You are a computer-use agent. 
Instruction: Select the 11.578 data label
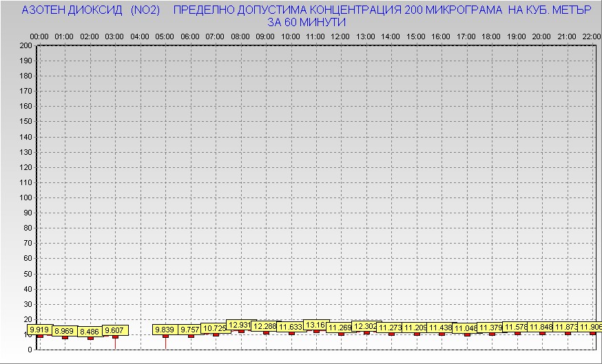517,328
